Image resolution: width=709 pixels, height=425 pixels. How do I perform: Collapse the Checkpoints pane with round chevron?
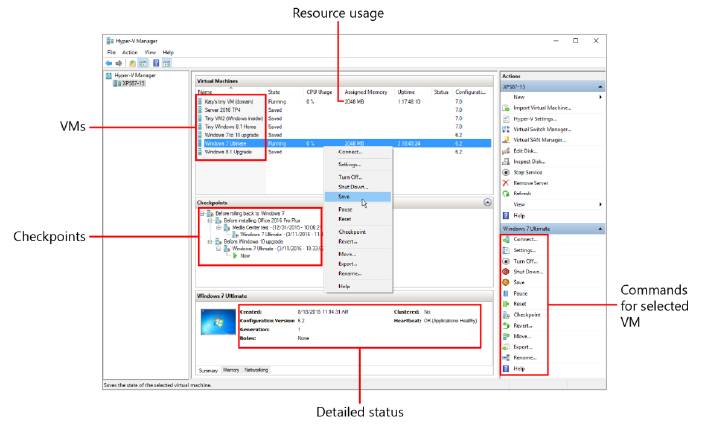pos(487,202)
